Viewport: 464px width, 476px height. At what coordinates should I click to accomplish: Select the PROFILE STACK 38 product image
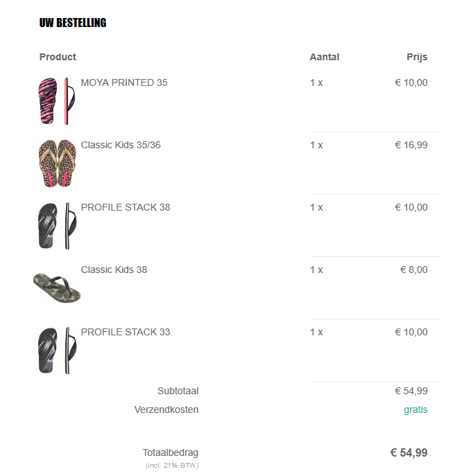(57, 226)
